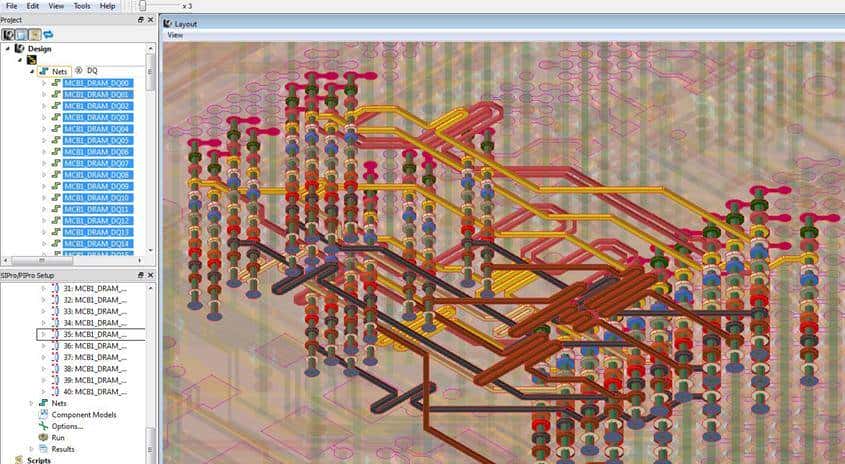Collapse the Design tree node
The height and width of the screenshot is (464, 845).
[x=8, y=49]
